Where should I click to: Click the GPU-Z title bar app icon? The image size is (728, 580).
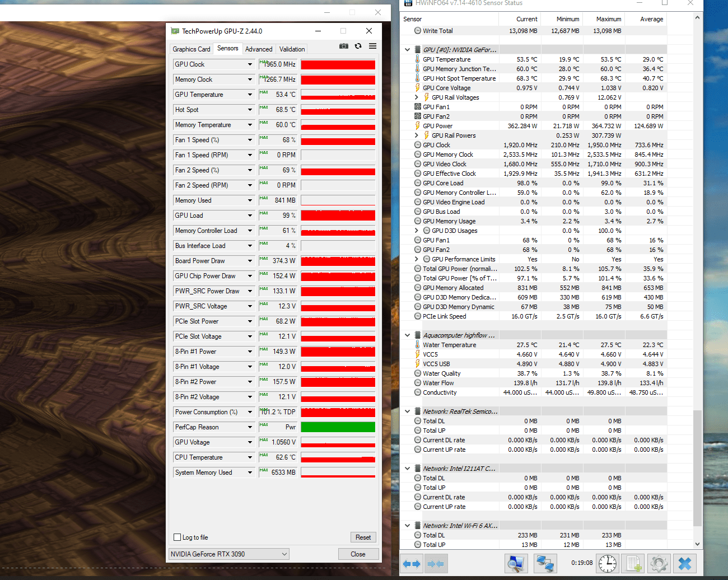[x=175, y=31]
